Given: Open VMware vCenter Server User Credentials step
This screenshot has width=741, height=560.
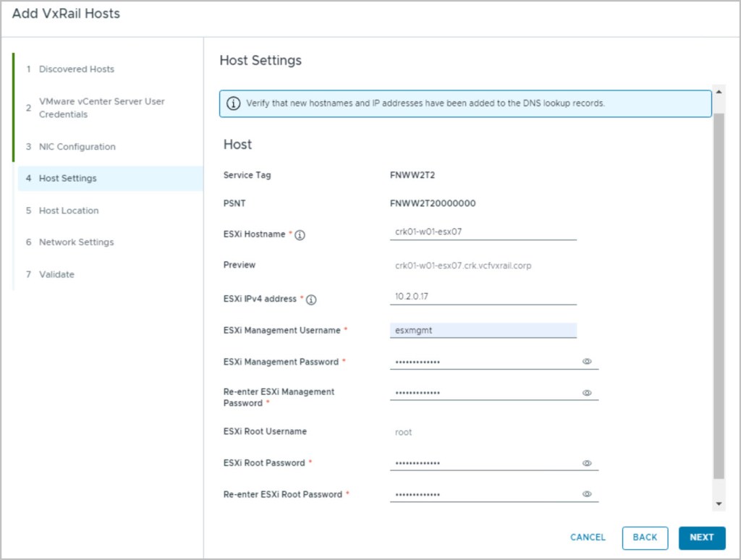Looking at the screenshot, I should click(101, 108).
